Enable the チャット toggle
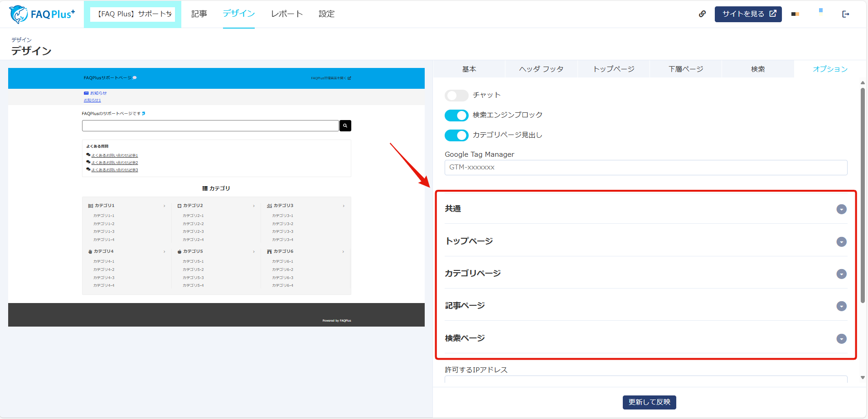Screen dimensions: 868x419 coord(456,96)
